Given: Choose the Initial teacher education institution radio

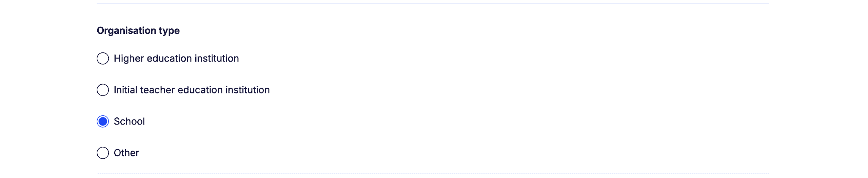Looking at the screenshot, I should [103, 90].
